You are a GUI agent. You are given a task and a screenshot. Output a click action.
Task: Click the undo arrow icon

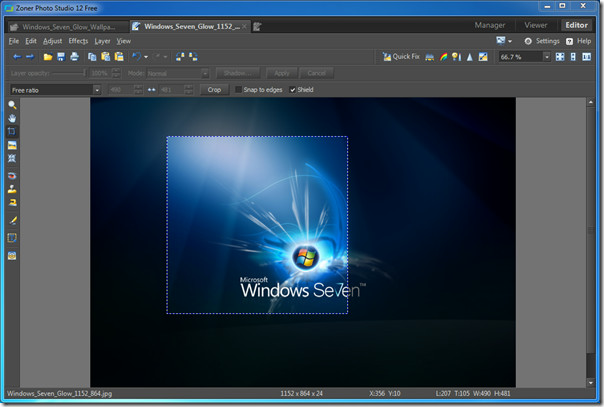click(x=136, y=57)
